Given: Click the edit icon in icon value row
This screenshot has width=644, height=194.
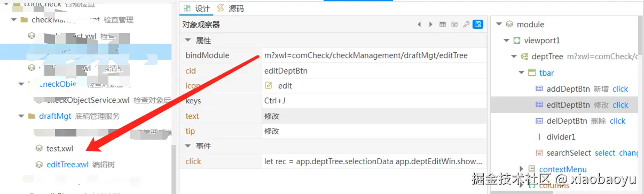Looking at the screenshot, I should (x=269, y=85).
